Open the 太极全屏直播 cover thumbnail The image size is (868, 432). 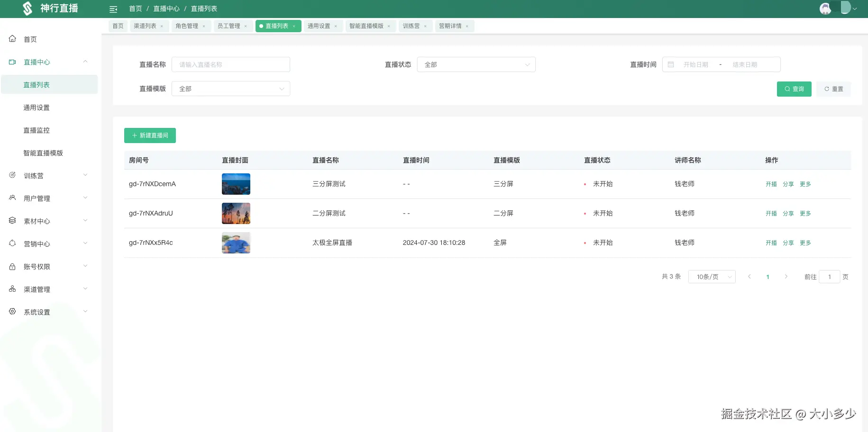236,243
